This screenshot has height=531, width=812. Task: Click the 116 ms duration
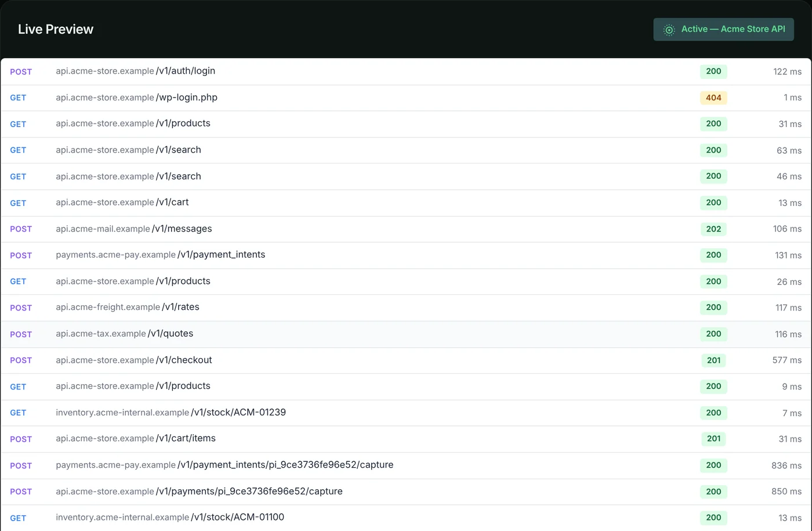(x=789, y=334)
